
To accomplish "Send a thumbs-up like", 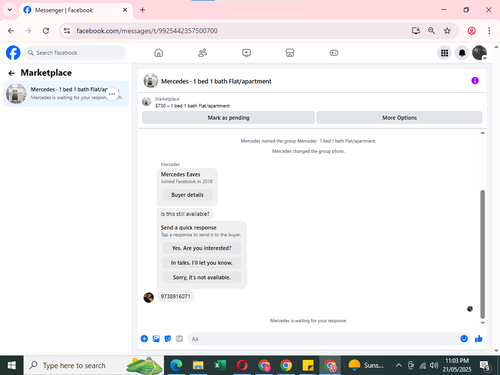I will tap(479, 339).
